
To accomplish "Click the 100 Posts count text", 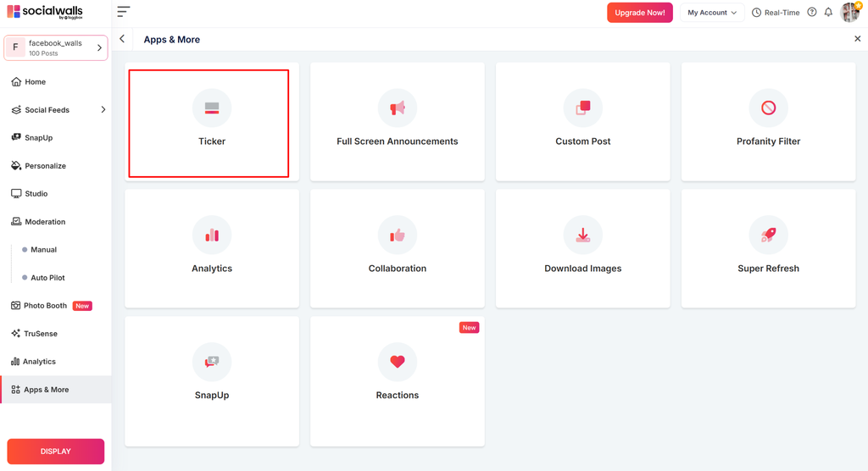I will click(x=43, y=53).
